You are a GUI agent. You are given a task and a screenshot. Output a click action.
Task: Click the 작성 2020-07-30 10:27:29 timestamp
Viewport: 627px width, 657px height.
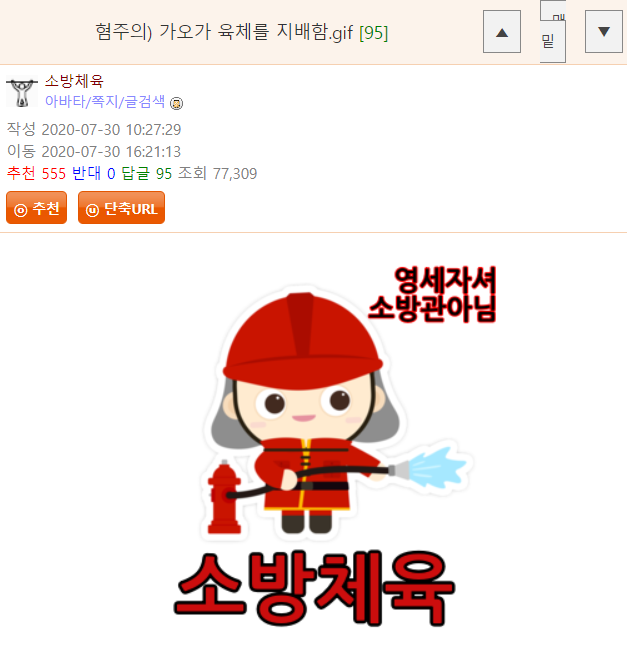(x=94, y=129)
